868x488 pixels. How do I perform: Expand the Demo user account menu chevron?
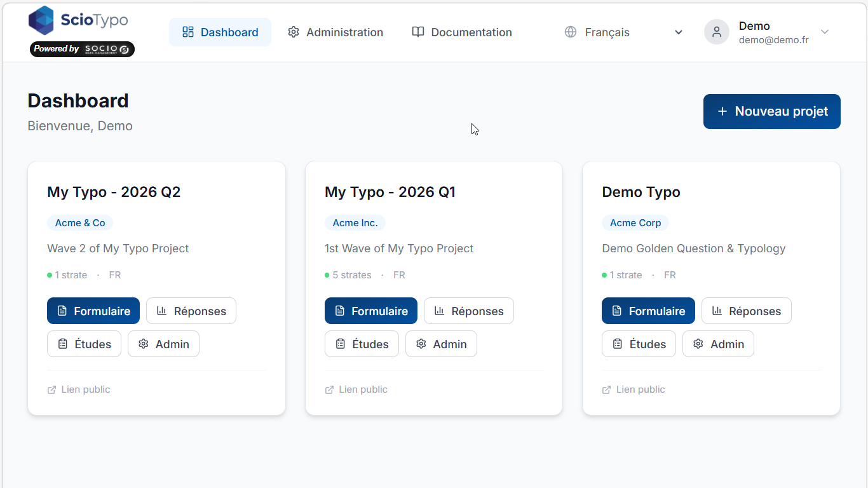[x=825, y=32]
